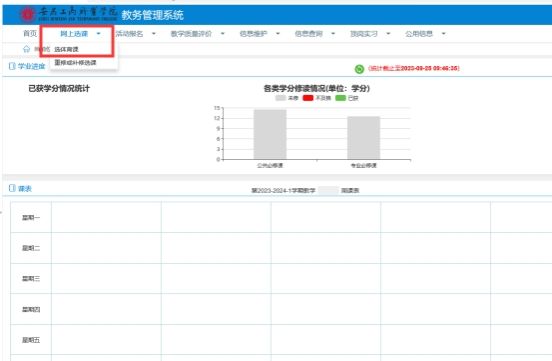Viewport: 552px width, 361px height.
Task: Click the green refresh statistics icon
Action: 359,69
